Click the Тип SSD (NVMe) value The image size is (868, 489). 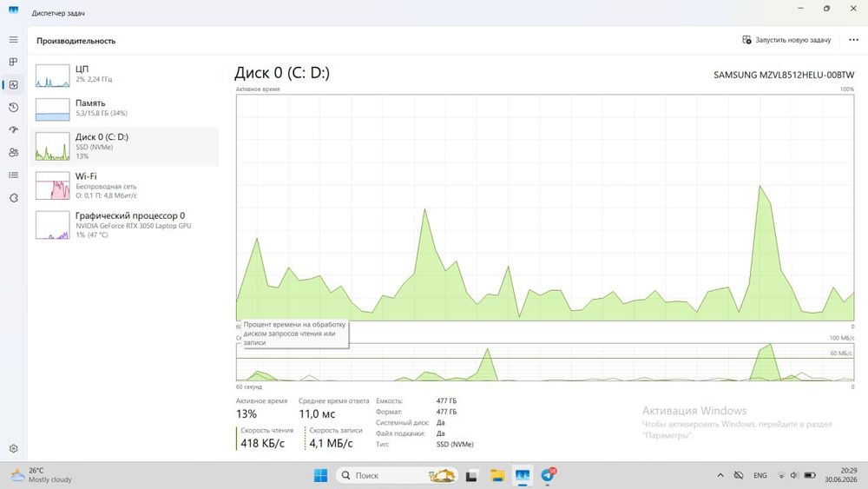coord(455,444)
